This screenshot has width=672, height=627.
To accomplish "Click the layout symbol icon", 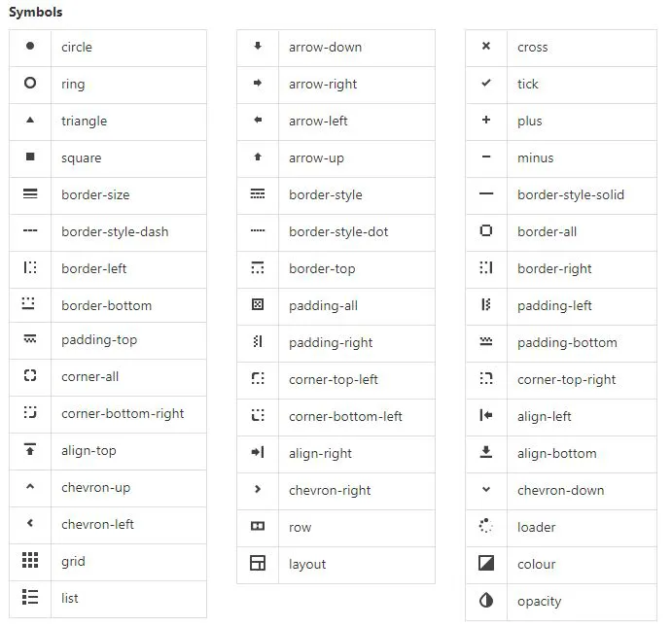I will [258, 563].
